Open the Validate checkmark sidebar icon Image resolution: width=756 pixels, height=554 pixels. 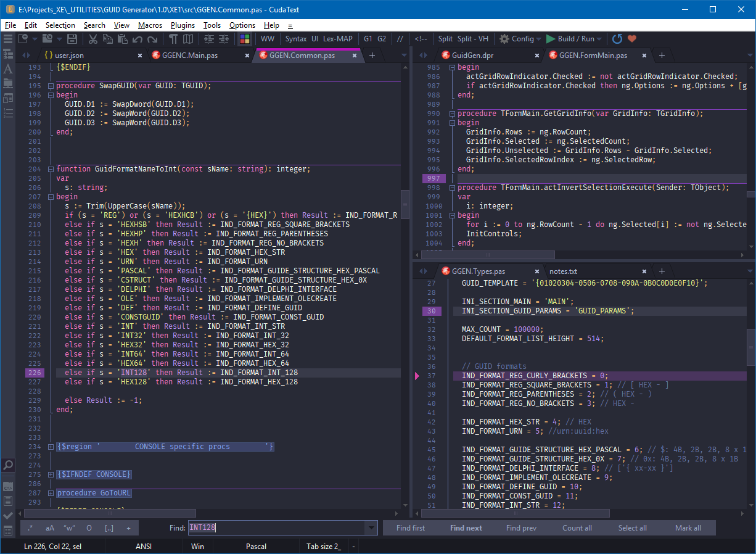(x=8, y=516)
